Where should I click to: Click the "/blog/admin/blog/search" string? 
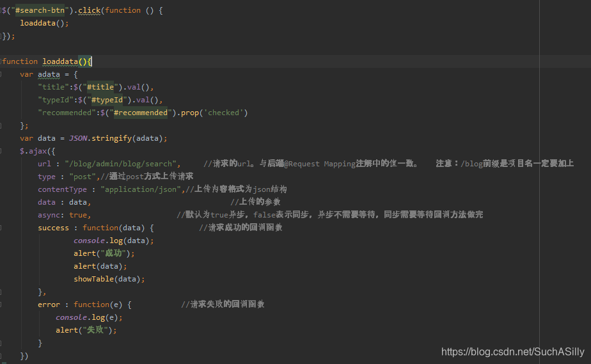pyautogui.click(x=120, y=164)
